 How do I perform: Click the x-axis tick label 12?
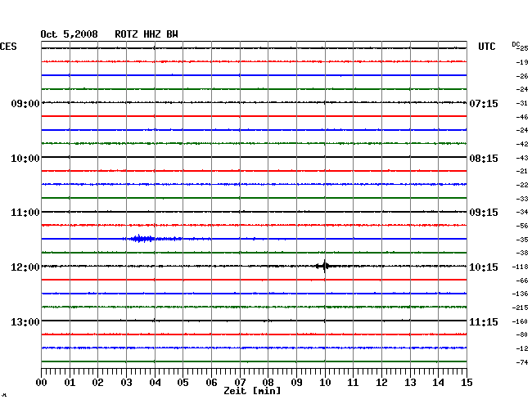click(x=381, y=382)
